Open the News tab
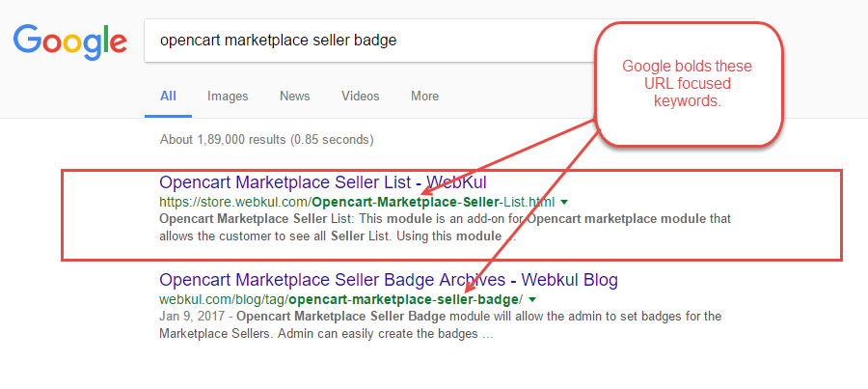 tap(294, 96)
